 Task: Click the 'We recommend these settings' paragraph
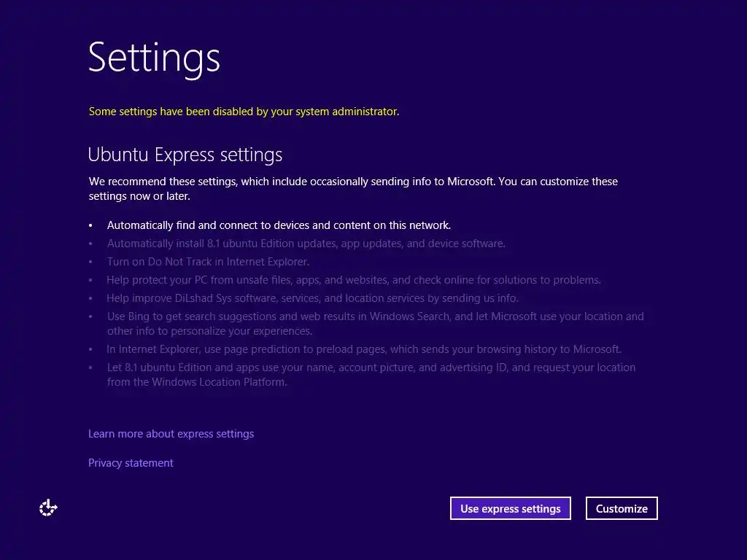coord(353,189)
